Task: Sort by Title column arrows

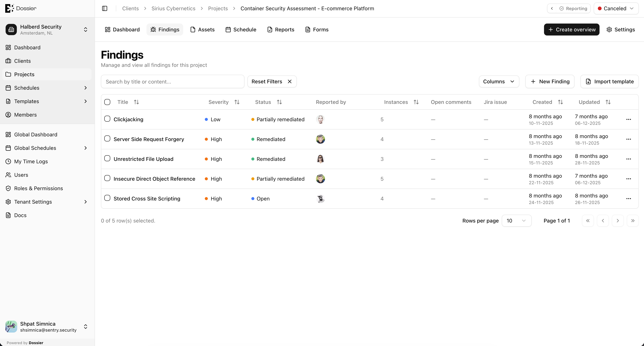Action: tap(136, 102)
